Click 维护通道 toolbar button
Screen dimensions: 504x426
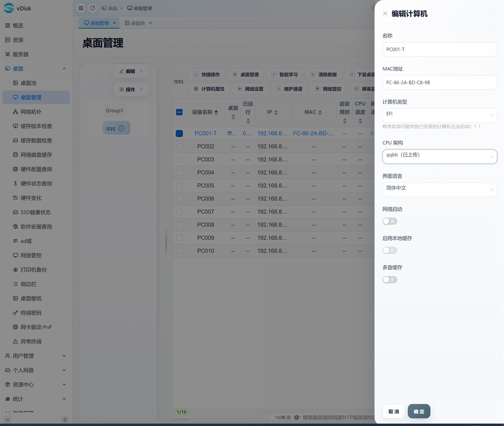(x=289, y=89)
